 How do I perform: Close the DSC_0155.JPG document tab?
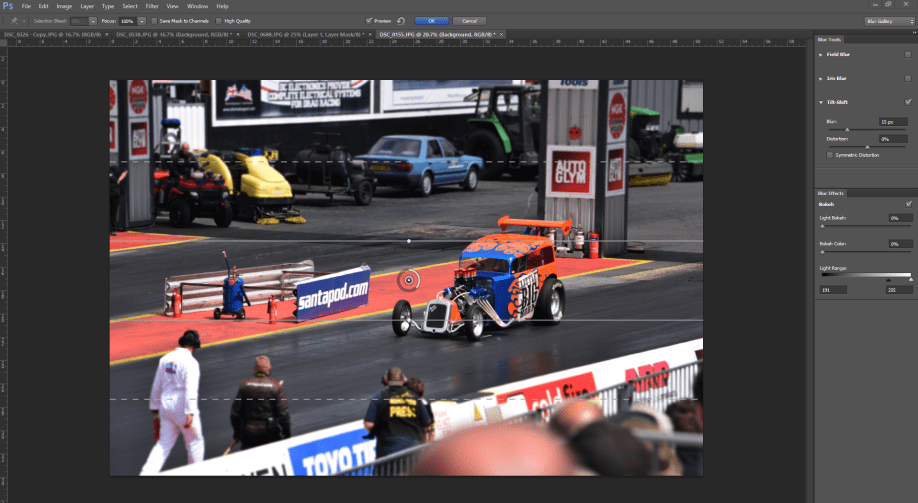(x=501, y=35)
